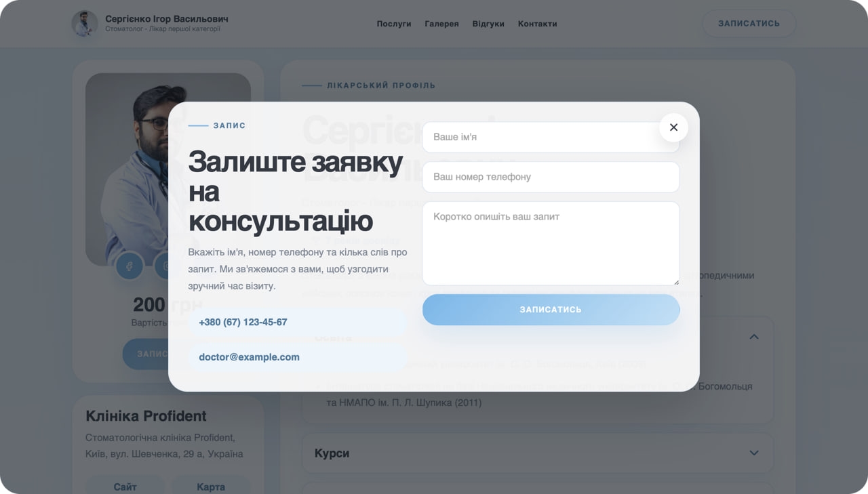Click the "Коротко опишіть ваш запит" textarea

point(551,243)
